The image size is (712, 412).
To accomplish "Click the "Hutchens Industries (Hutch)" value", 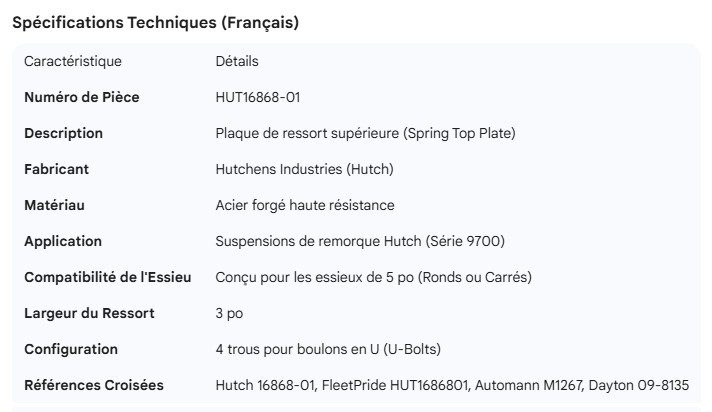I will pos(304,170).
